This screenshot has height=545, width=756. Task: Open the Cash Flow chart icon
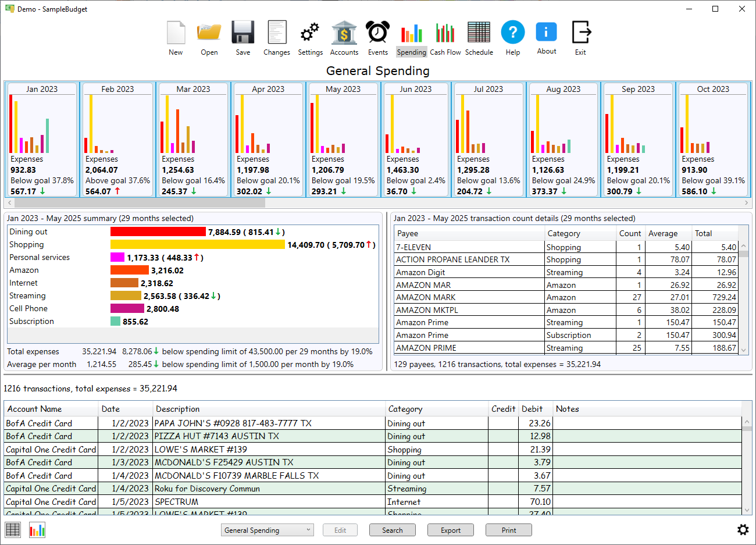445,33
